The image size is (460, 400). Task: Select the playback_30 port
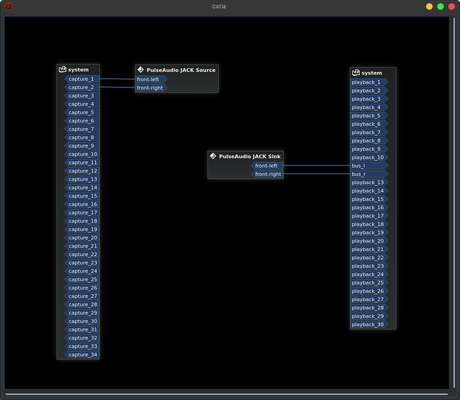click(369, 324)
